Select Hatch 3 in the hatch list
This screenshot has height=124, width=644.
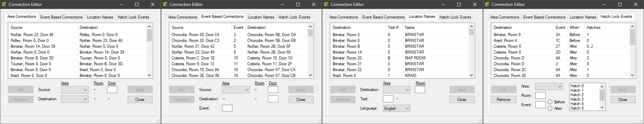point(585,99)
